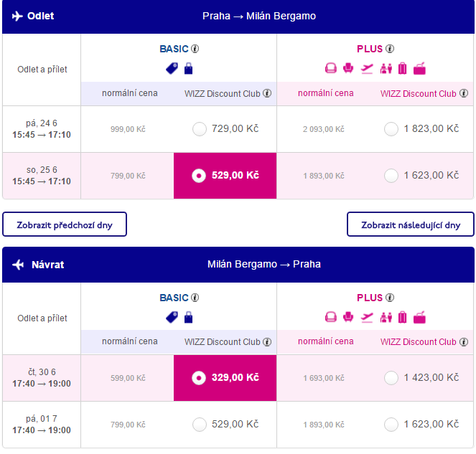Click the priority boarding plane icon in return PLUS
This screenshot has height=454, width=476.
click(367, 318)
